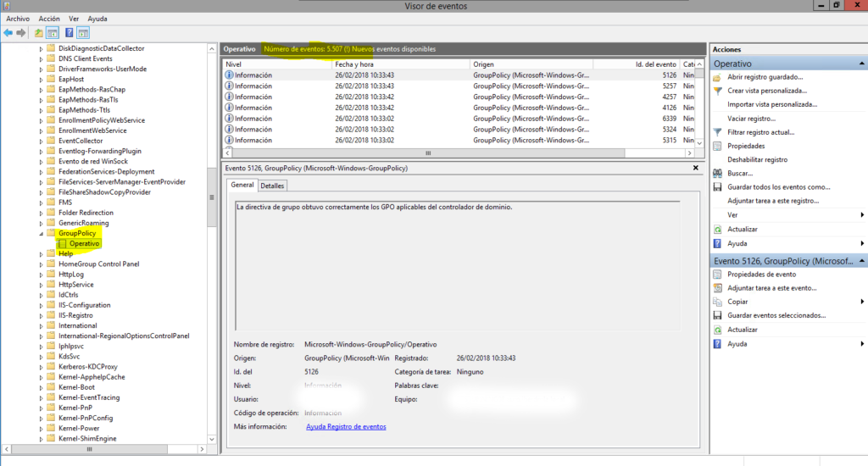Toggle the action pane toolbar icon

(83, 33)
